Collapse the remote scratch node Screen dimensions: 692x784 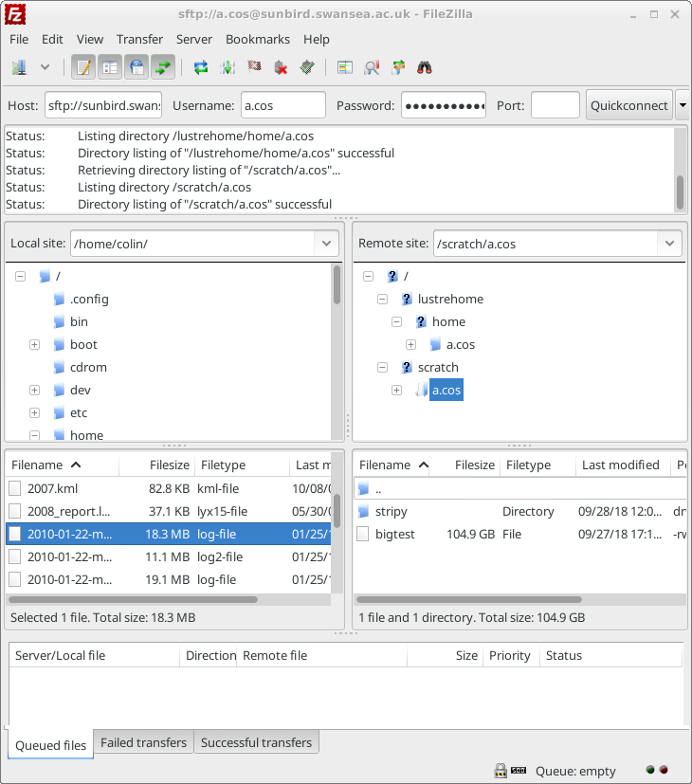(x=383, y=367)
